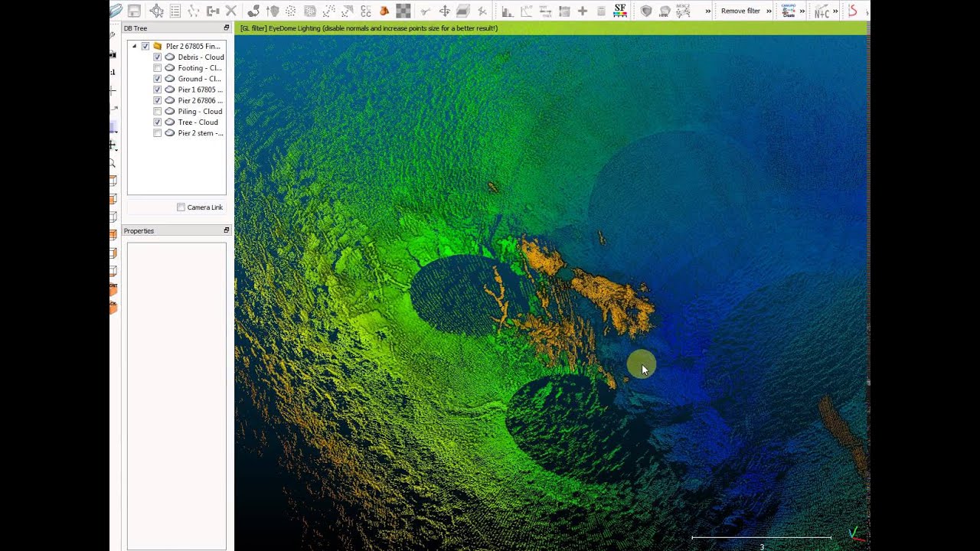980x551 pixels.
Task: Launch the M3C2 plugin icon
Action: (x=683, y=11)
